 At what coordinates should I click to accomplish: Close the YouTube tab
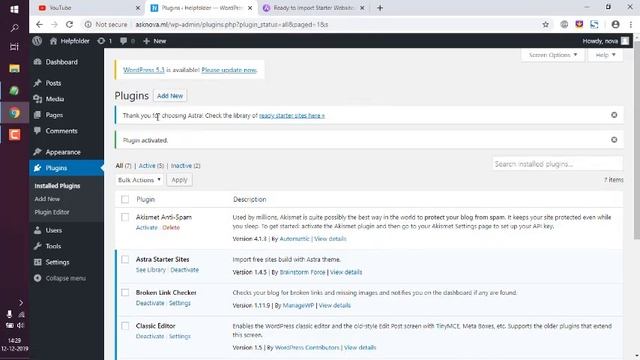click(138, 8)
